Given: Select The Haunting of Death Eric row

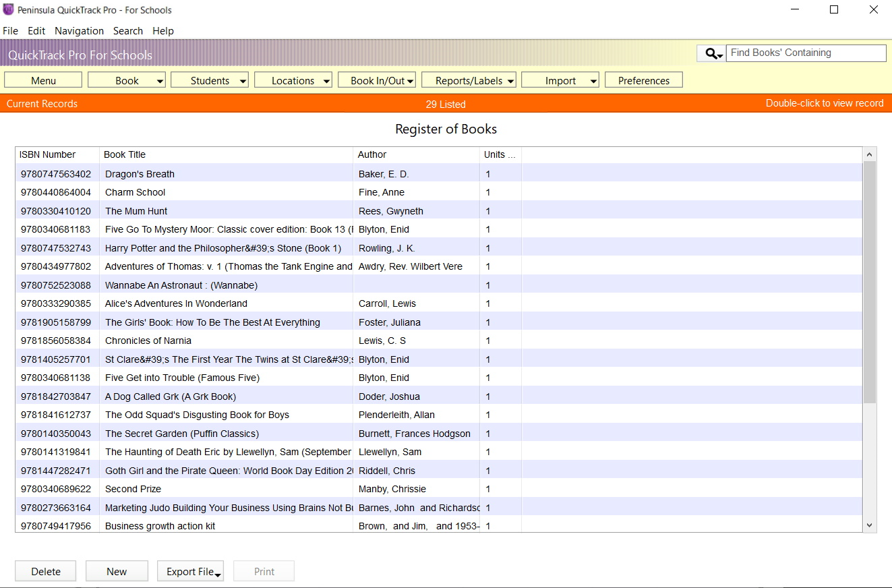Looking at the screenshot, I should (x=439, y=452).
